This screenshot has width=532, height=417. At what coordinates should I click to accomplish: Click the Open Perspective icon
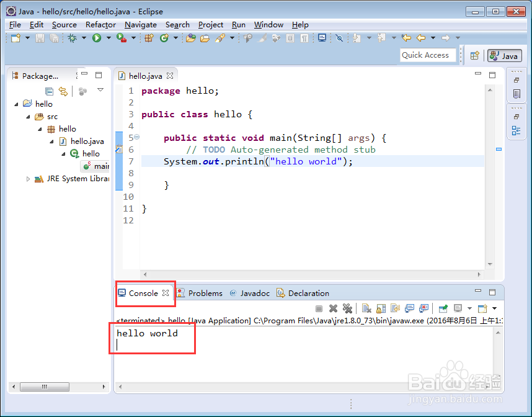coord(475,55)
